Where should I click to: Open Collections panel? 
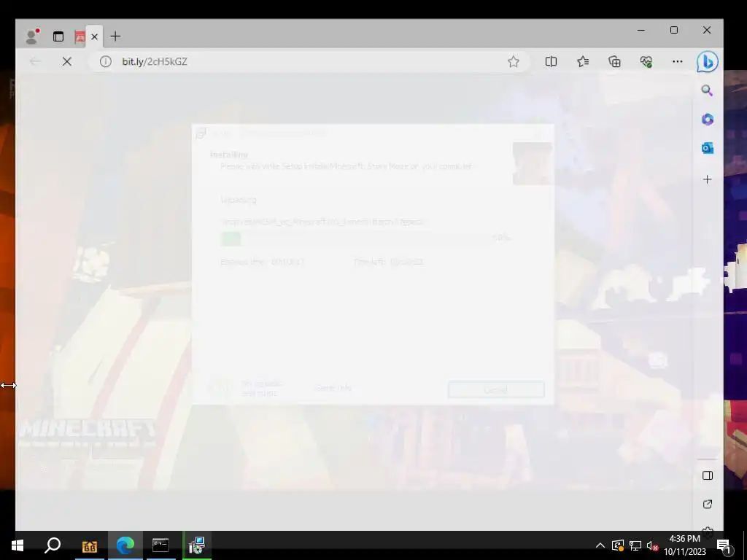click(x=614, y=61)
